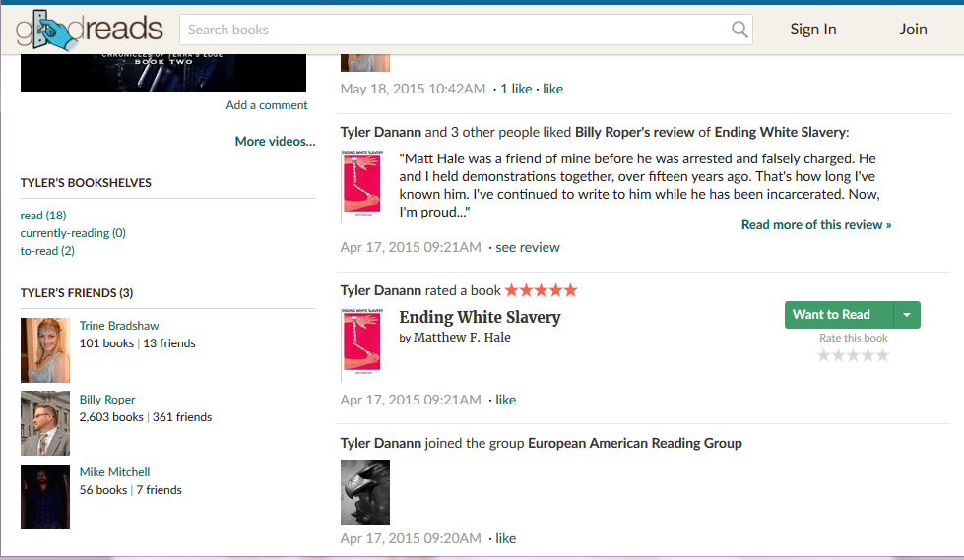This screenshot has height=560, width=964.
Task: Click the Want to Read button
Action: point(839,315)
